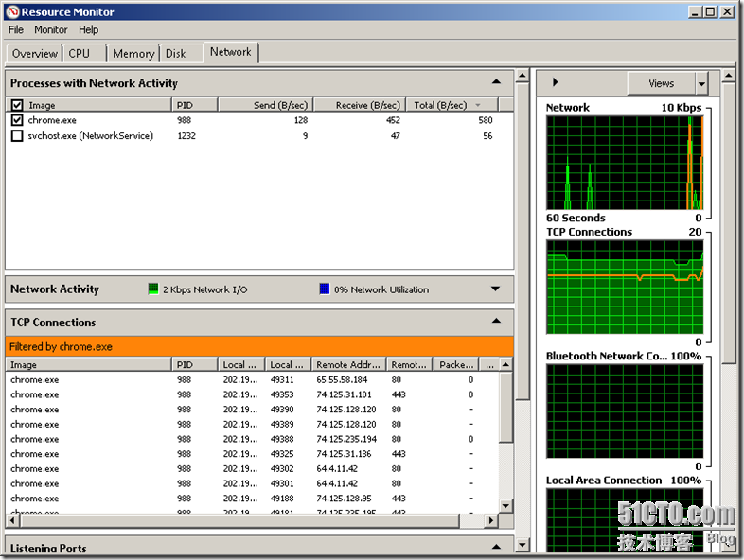The image size is (744, 560).
Task: Sort TCP Connections by Remote Address header
Action: pyautogui.click(x=348, y=364)
